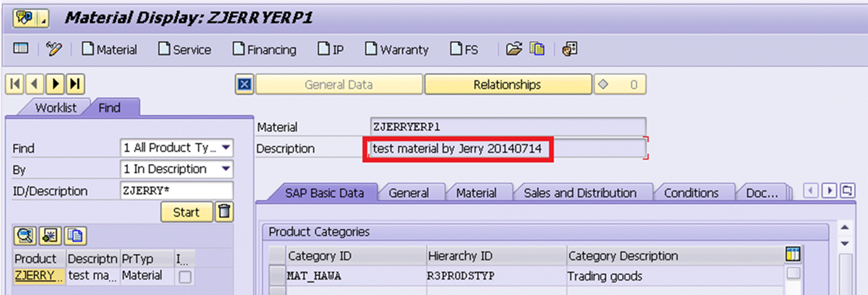Screen dimensions: 868x295
Task: Create new Material product
Action: tap(110, 49)
